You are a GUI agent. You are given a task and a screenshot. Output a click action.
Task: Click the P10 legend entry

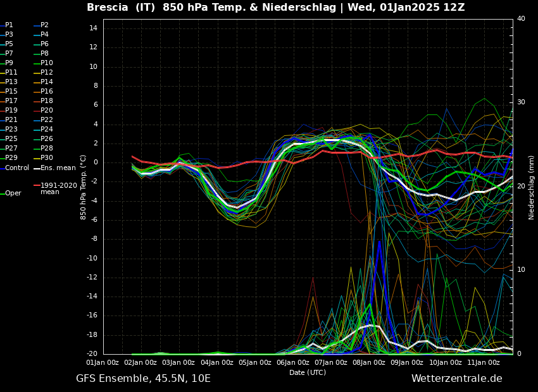pyautogui.click(x=43, y=63)
